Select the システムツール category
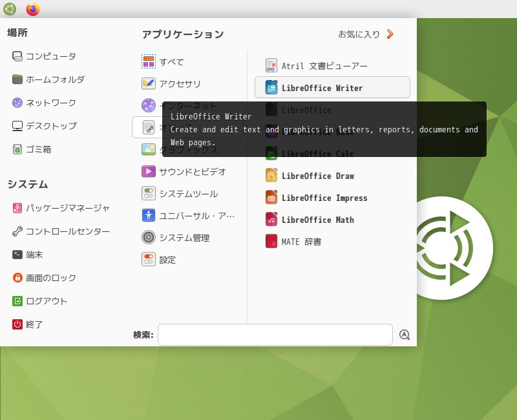Screen dimensions: 517x420 pyautogui.click(x=180, y=193)
